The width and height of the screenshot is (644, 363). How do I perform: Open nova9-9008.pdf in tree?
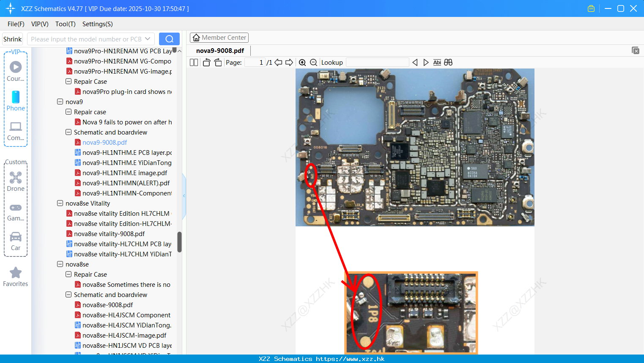(104, 142)
